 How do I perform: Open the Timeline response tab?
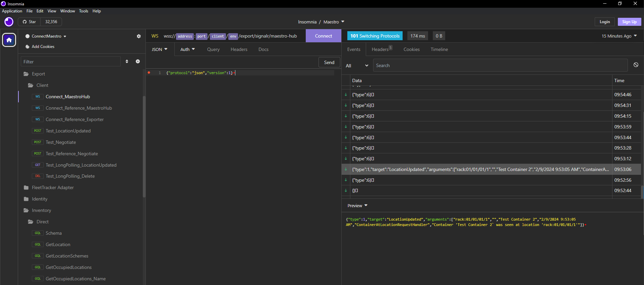tap(439, 49)
